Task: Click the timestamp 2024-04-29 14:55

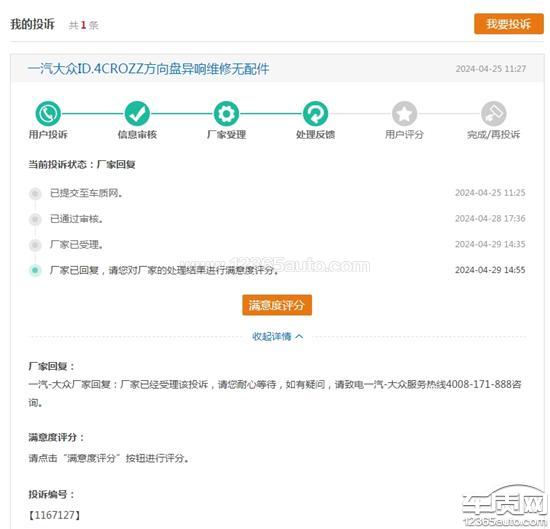Action: tap(490, 270)
